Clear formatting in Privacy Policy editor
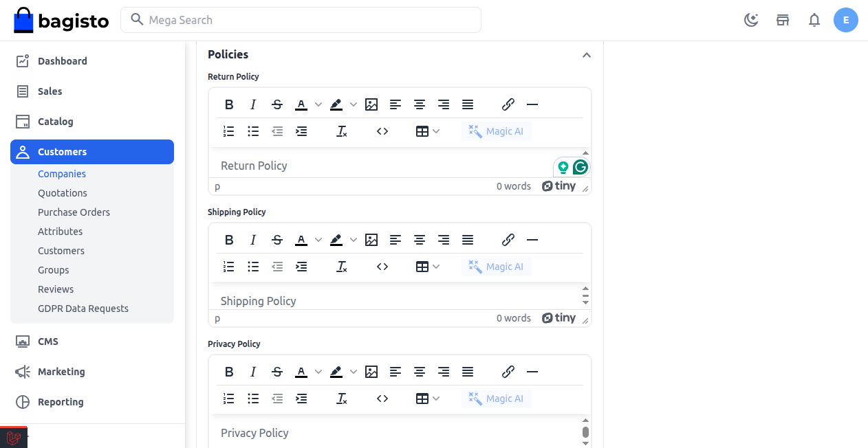 click(x=341, y=399)
